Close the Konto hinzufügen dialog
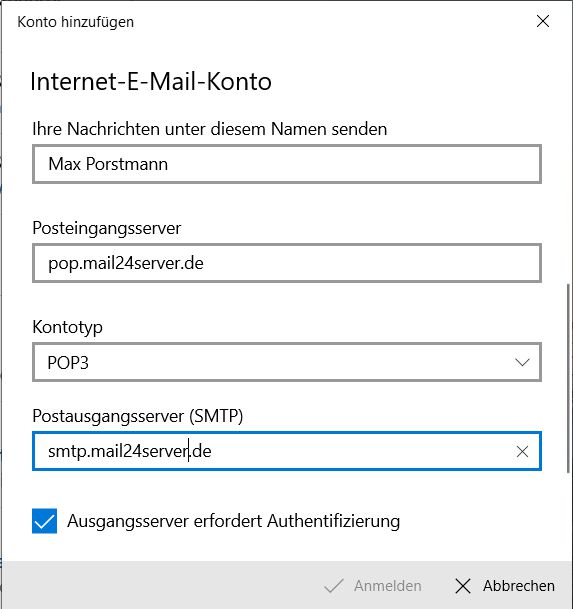The width and height of the screenshot is (573, 609). [x=543, y=21]
